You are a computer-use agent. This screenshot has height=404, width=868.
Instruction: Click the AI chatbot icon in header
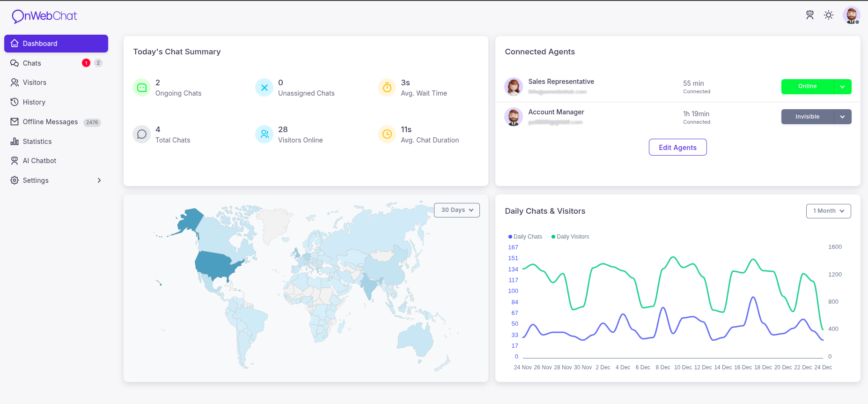coord(809,15)
